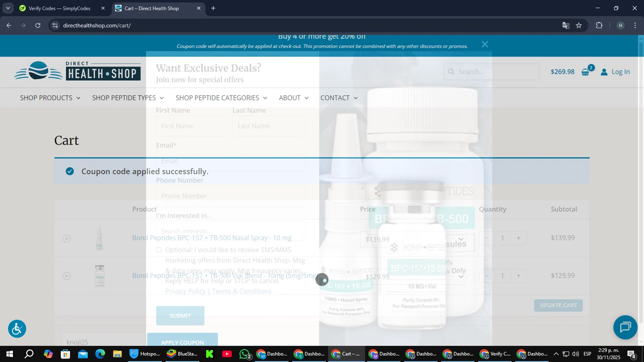Open File Explorer from the taskbar

click(x=117, y=354)
